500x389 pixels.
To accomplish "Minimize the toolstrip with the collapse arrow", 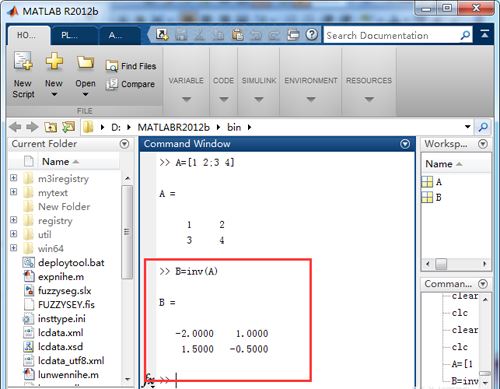I will point(485,33).
